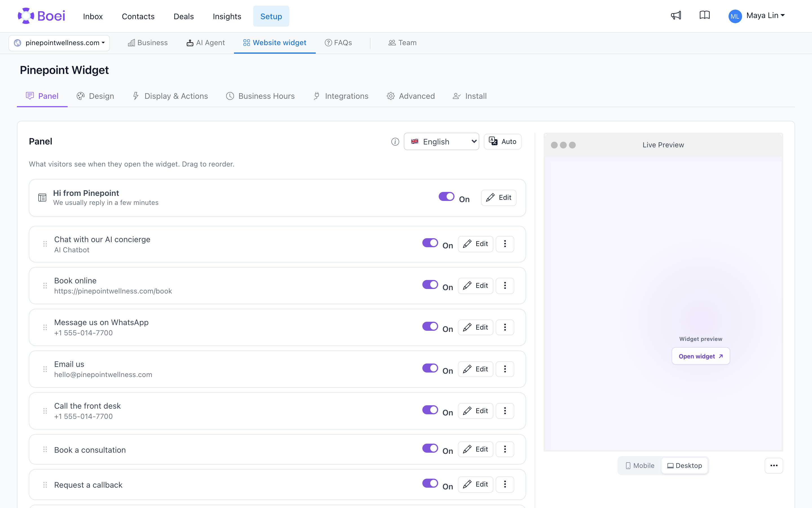Click the ML user avatar

pyautogui.click(x=735, y=16)
